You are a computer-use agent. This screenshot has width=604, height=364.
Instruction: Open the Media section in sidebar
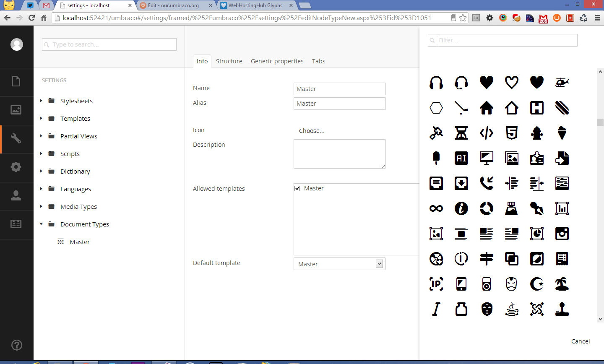pos(16,110)
